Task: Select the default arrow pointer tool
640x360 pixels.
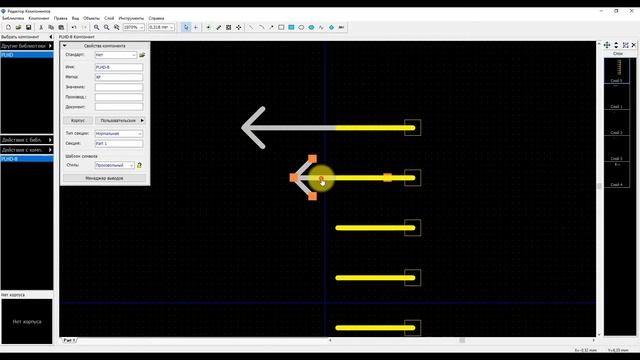Action: point(186,27)
